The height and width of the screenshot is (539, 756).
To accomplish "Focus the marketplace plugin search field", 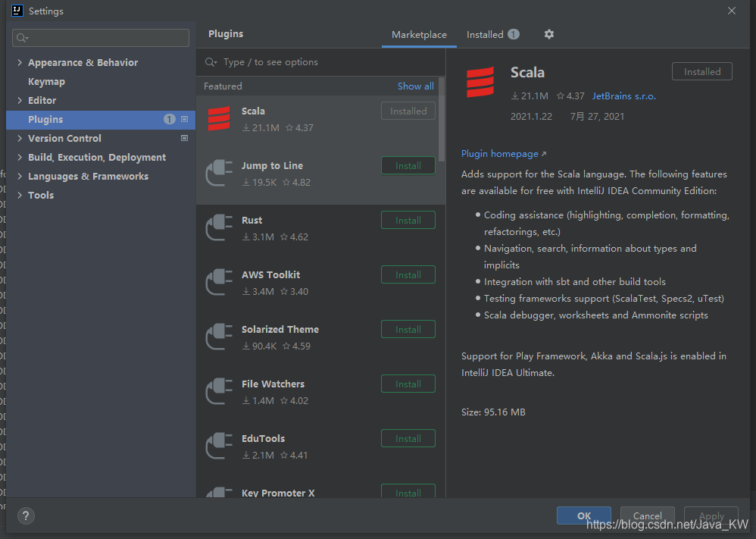I will 321,62.
